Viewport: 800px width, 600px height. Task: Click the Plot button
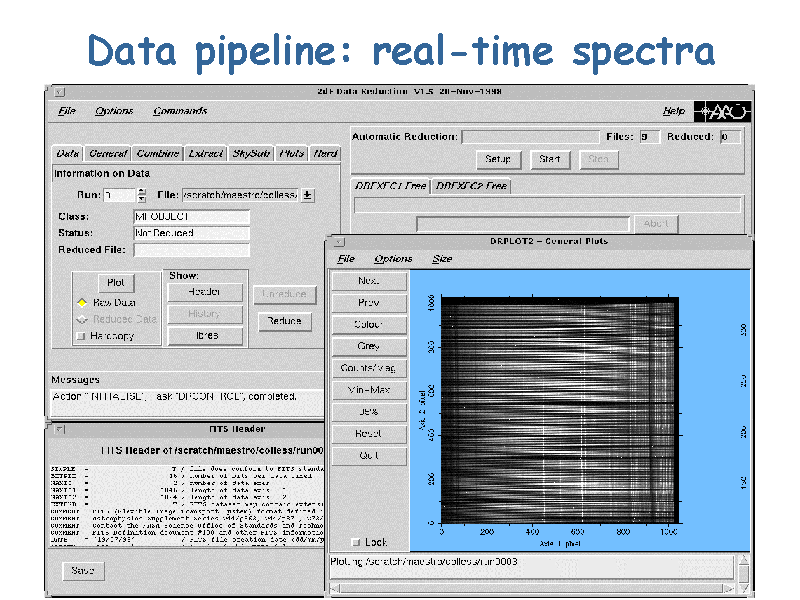click(x=116, y=283)
